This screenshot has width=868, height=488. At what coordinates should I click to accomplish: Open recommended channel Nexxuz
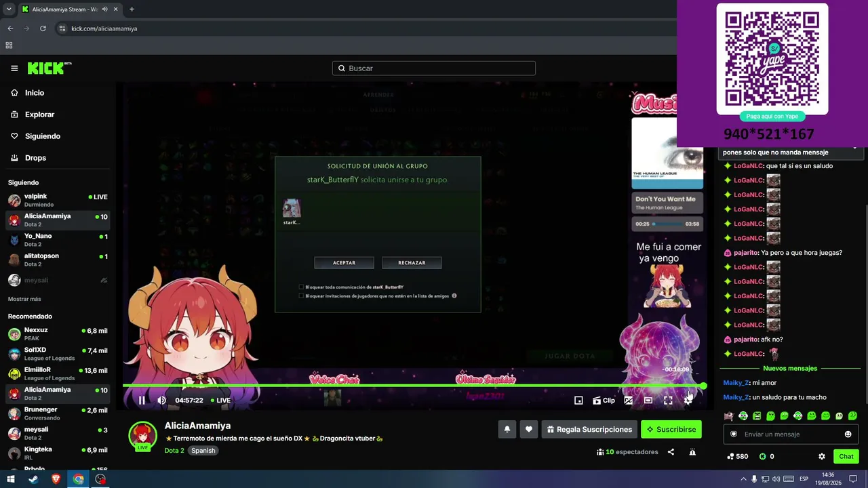tap(58, 333)
